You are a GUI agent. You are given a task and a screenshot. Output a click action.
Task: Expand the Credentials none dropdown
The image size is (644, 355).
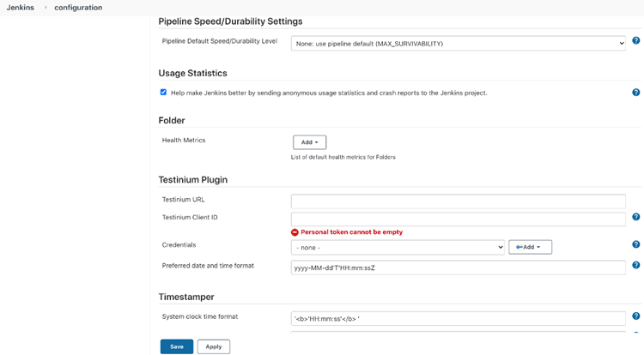tap(398, 248)
